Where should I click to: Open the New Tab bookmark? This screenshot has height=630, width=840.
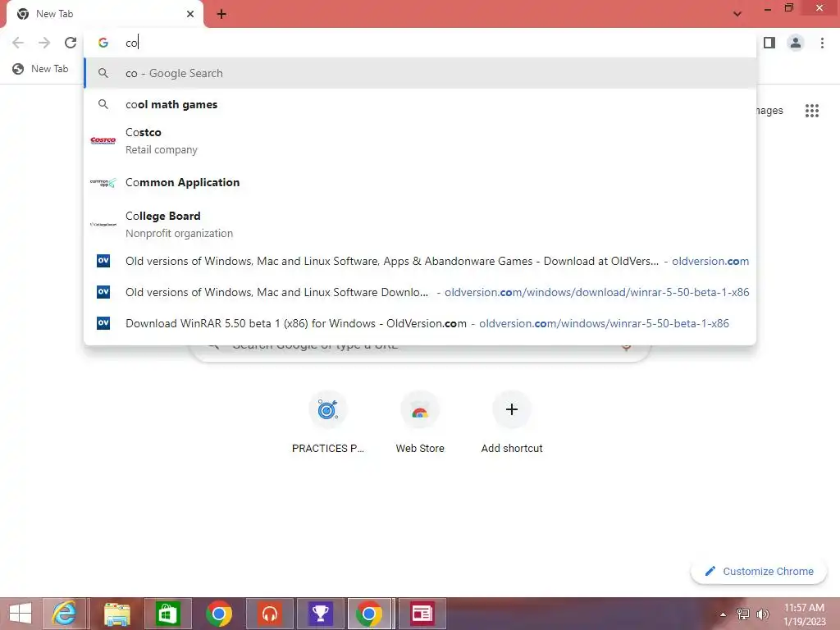pos(41,69)
